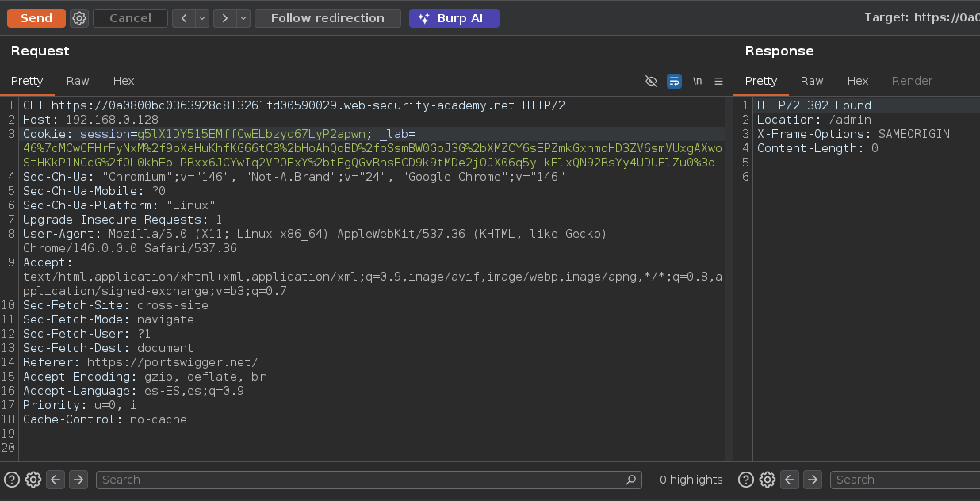Go back to previous request in history
This screenshot has width=980, height=501.
point(184,18)
